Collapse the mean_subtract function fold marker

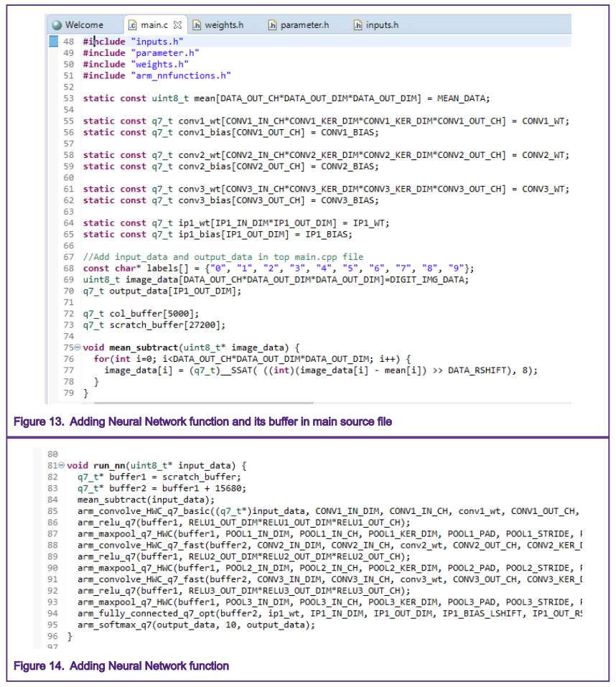pos(78,347)
